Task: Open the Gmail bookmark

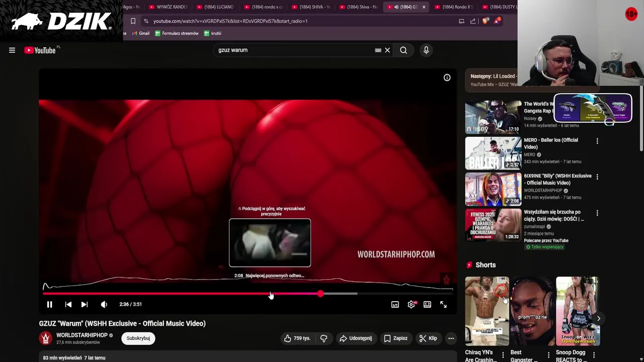Action: 140,33
